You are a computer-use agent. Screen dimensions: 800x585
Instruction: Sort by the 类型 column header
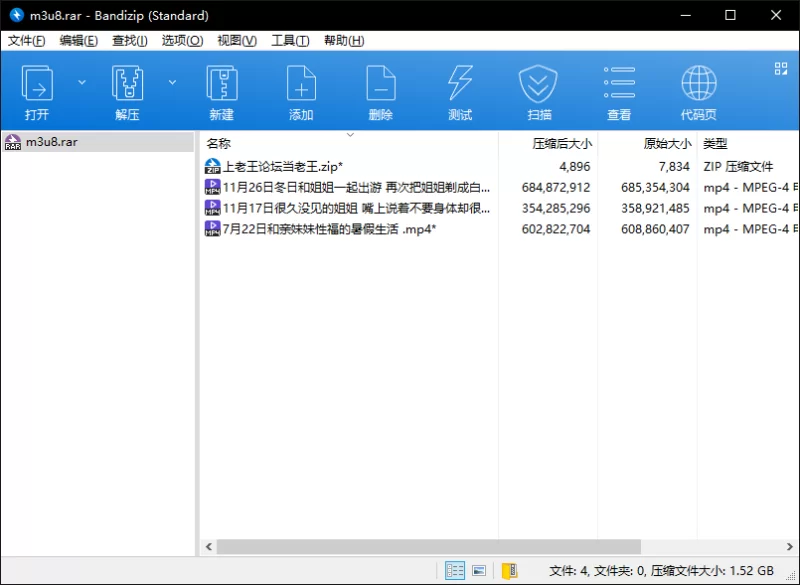pos(748,144)
